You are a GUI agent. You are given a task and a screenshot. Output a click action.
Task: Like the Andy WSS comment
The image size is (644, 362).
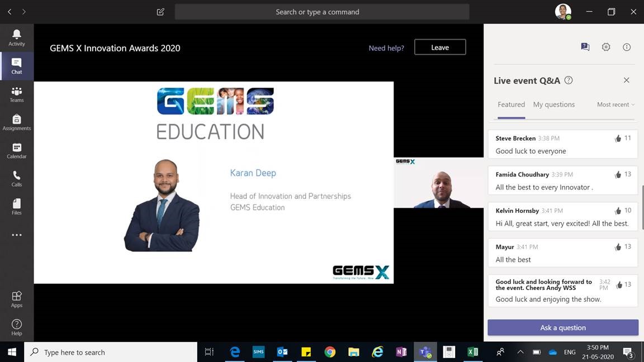tap(619, 285)
